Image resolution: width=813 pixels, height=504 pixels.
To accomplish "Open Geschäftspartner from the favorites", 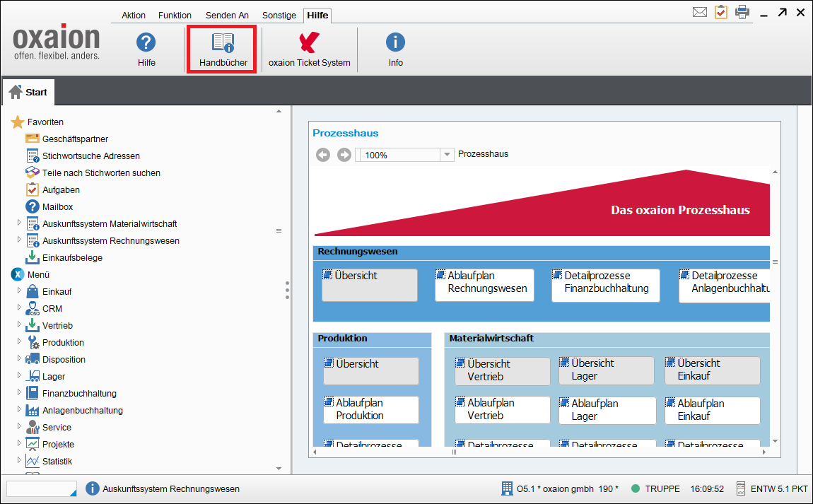I will (x=75, y=139).
